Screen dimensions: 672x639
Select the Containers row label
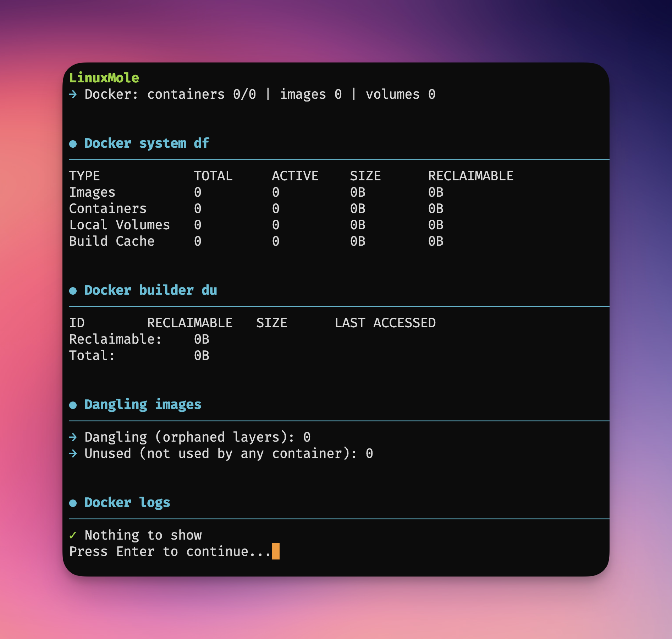[x=108, y=209]
